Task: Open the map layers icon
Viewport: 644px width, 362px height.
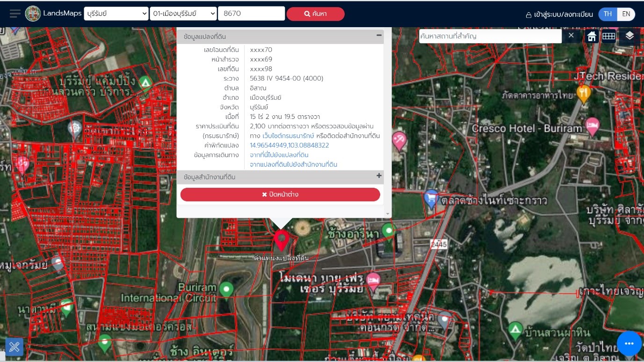Action: (630, 36)
